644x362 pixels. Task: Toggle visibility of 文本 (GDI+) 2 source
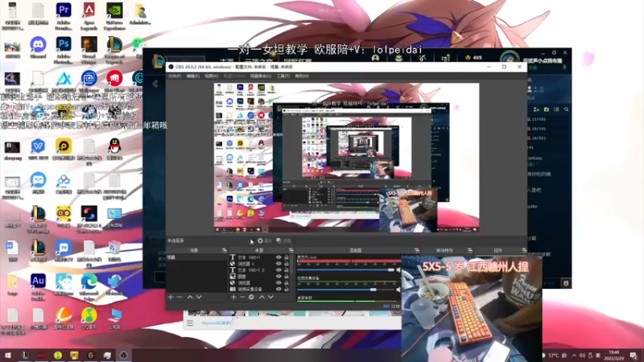tap(279, 270)
